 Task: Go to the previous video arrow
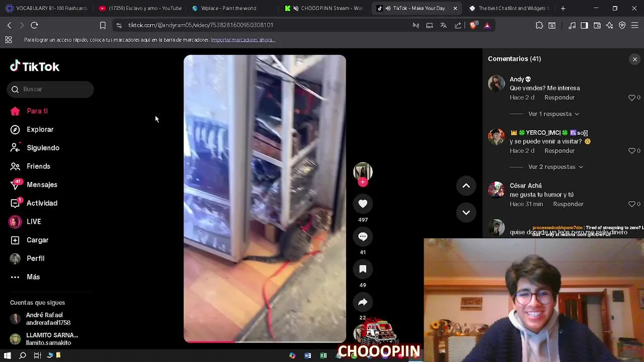coord(466,186)
